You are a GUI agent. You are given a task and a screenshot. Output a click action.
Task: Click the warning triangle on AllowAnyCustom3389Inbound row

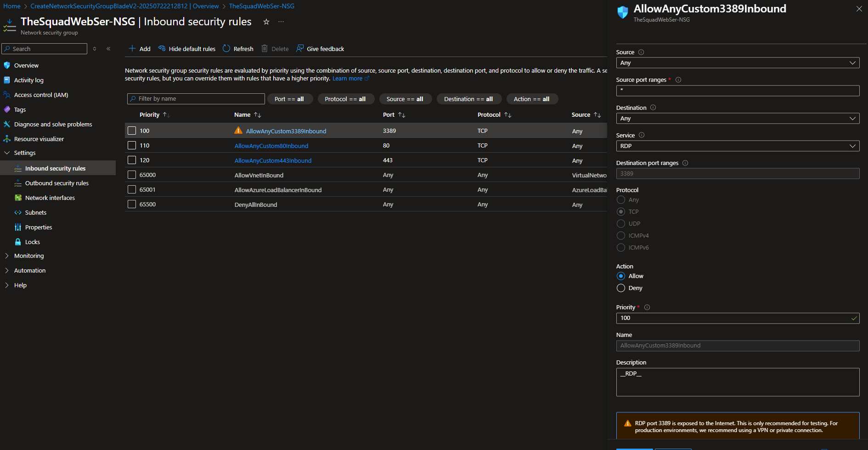coord(238,131)
